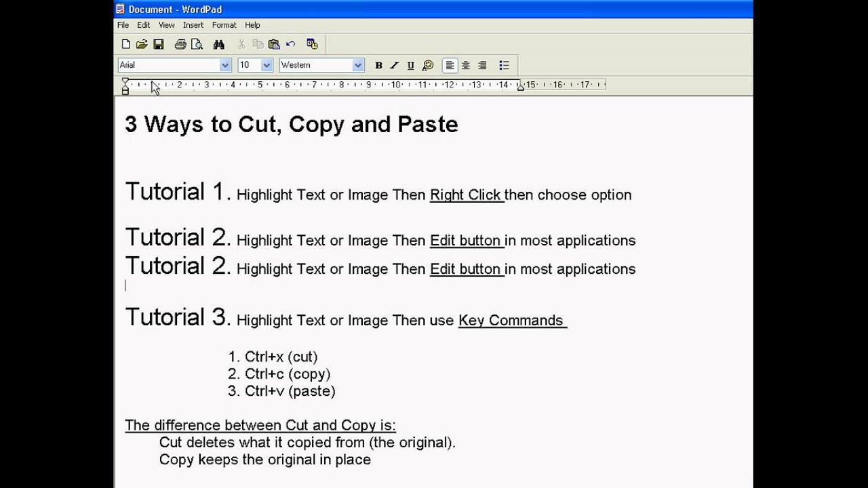Open the Edit menu
This screenshot has width=868, height=488.
tap(143, 25)
